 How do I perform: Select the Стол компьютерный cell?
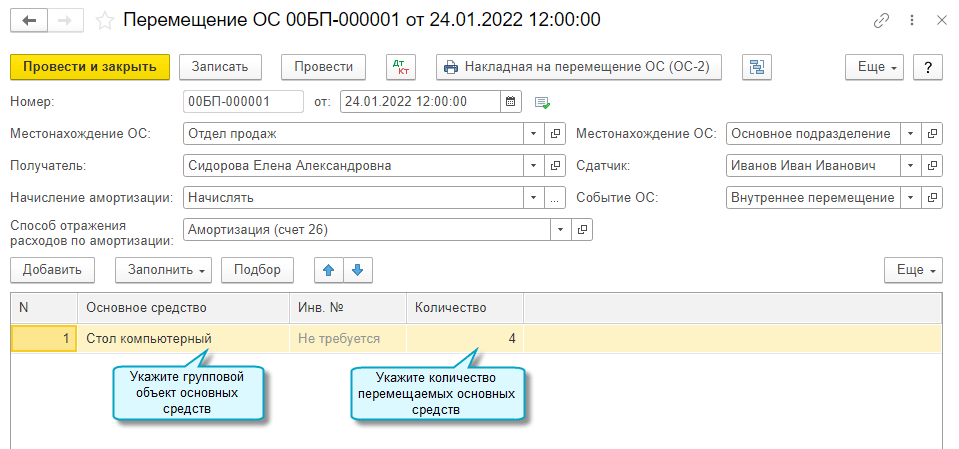[x=183, y=338]
